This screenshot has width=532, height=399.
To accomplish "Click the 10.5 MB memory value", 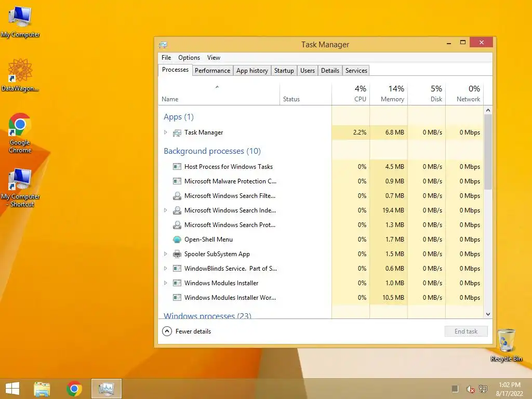I will pos(393,298).
